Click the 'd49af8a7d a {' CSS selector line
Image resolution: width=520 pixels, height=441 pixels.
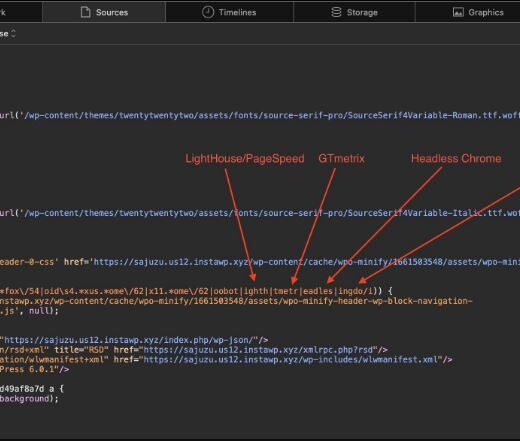point(32,389)
